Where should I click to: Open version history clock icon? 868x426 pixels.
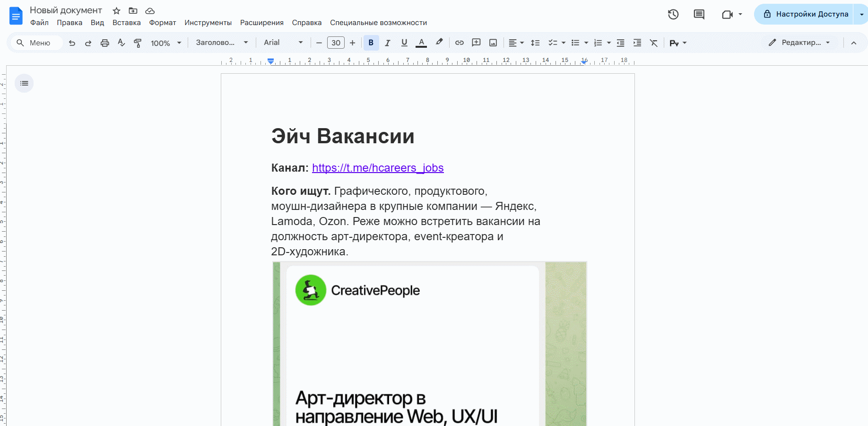[673, 14]
